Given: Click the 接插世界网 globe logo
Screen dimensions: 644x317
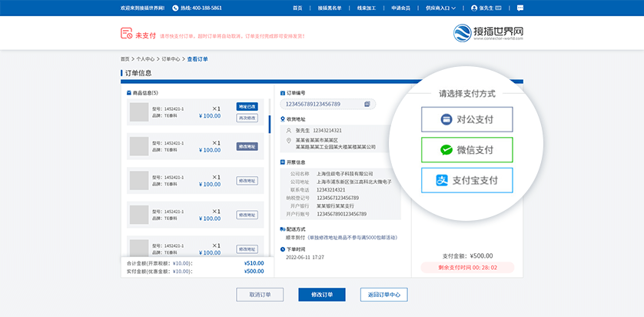Looking at the screenshot, I should (463, 33).
